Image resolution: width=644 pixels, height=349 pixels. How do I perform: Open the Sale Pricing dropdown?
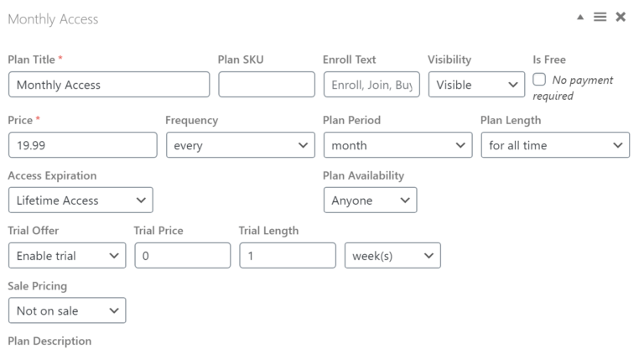(x=67, y=310)
